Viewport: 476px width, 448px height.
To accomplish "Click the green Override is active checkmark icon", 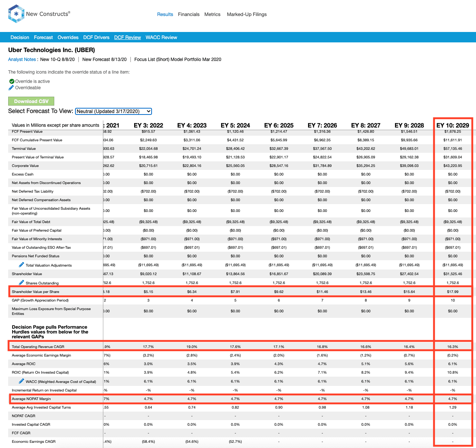I will pos(12,81).
